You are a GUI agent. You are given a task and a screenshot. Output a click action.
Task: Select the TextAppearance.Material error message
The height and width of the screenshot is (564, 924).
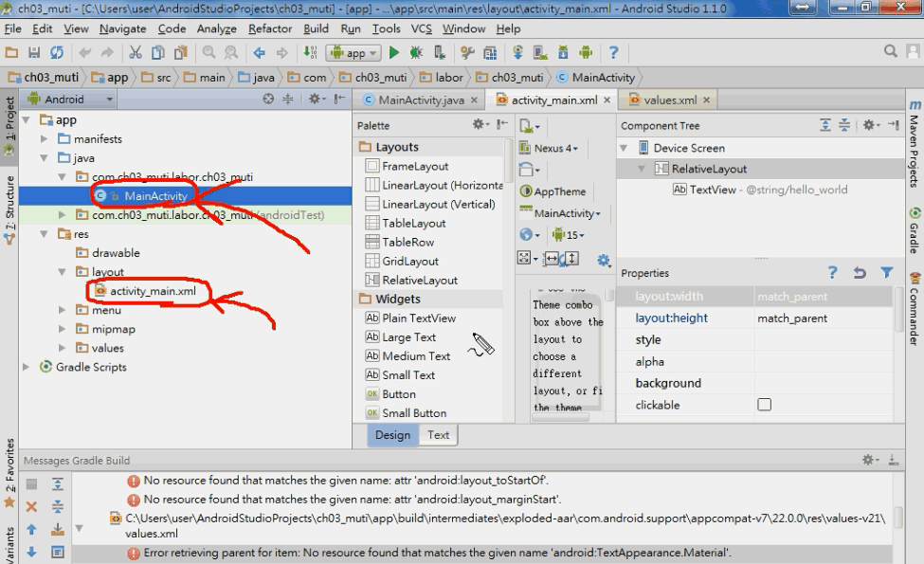(x=437, y=553)
